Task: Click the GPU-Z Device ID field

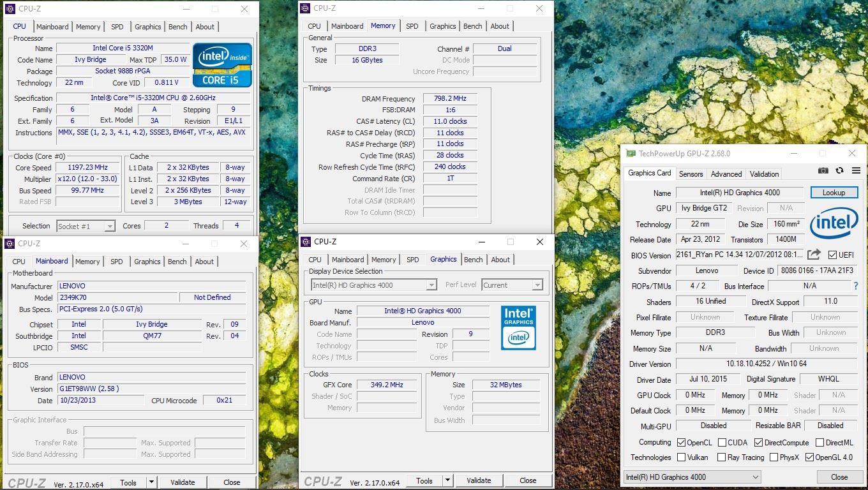Action: 816,271
